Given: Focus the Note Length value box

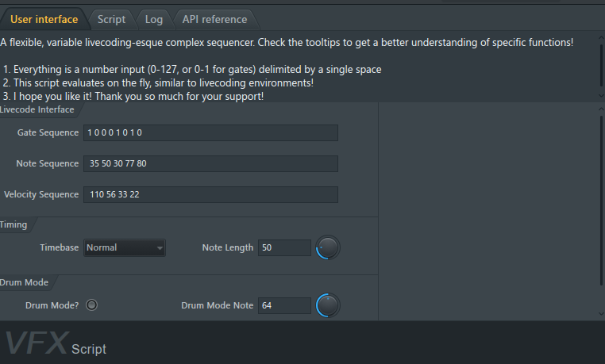Looking at the screenshot, I should pyautogui.click(x=284, y=247).
